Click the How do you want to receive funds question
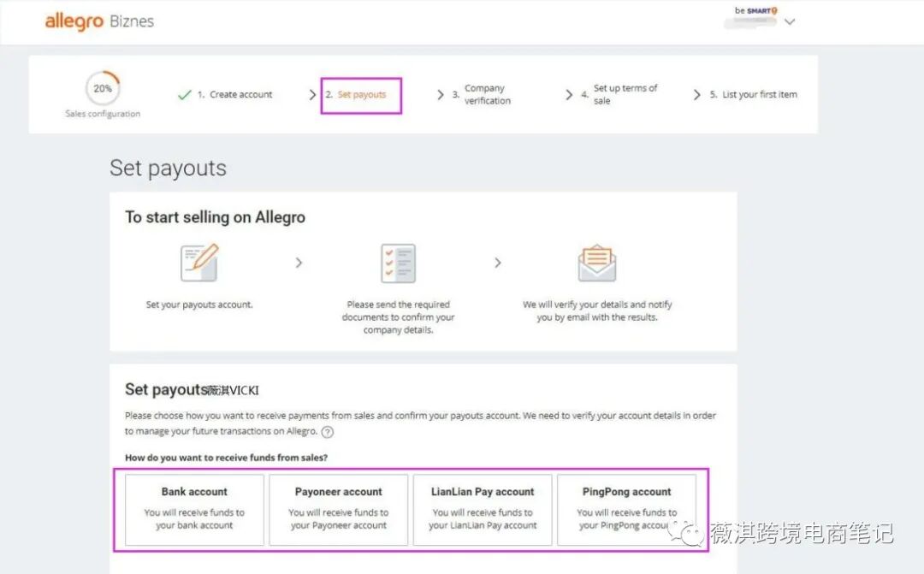Screen dimensions: 924x574 point(226,458)
